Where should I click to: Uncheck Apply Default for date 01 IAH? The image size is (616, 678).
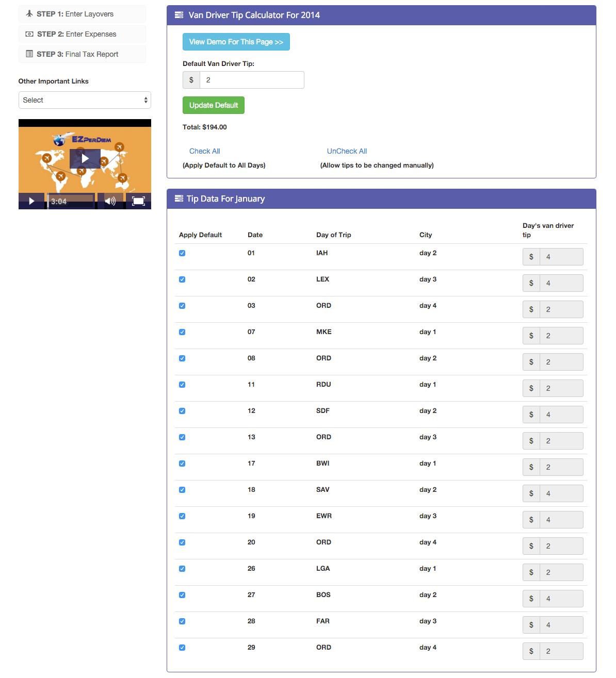tap(182, 253)
